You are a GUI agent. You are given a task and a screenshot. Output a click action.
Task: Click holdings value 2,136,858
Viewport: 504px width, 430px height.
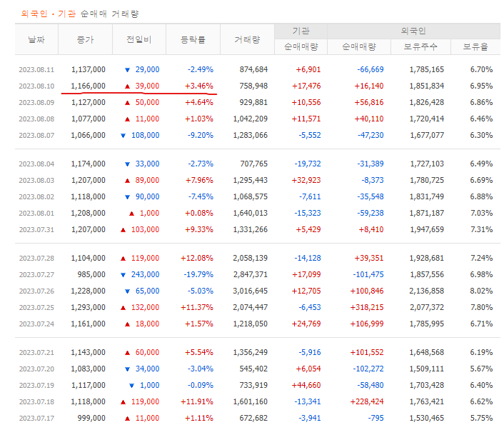(x=426, y=291)
